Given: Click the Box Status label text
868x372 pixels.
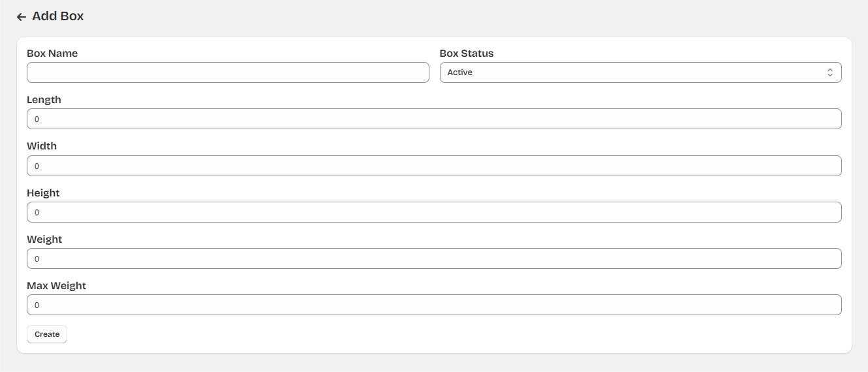Looking at the screenshot, I should pos(467,54).
